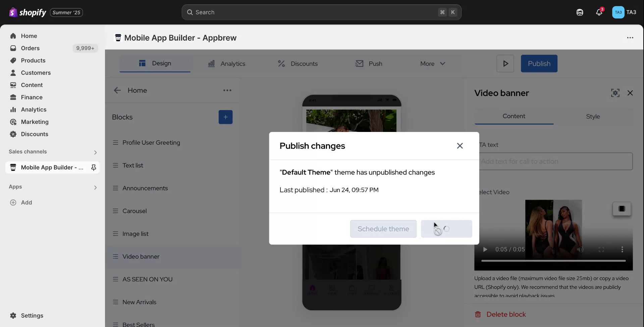Image resolution: width=644 pixels, height=327 pixels.
Task: Switch to the Style tab
Action: [593, 116]
